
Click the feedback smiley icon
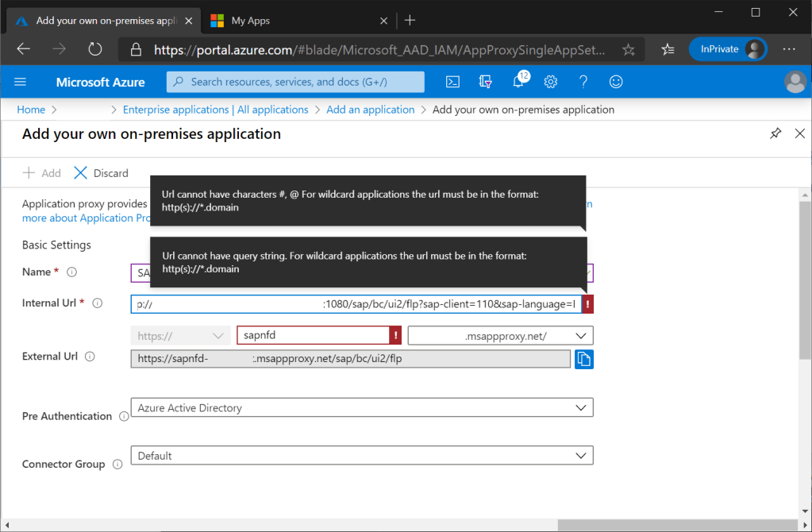tap(615, 82)
